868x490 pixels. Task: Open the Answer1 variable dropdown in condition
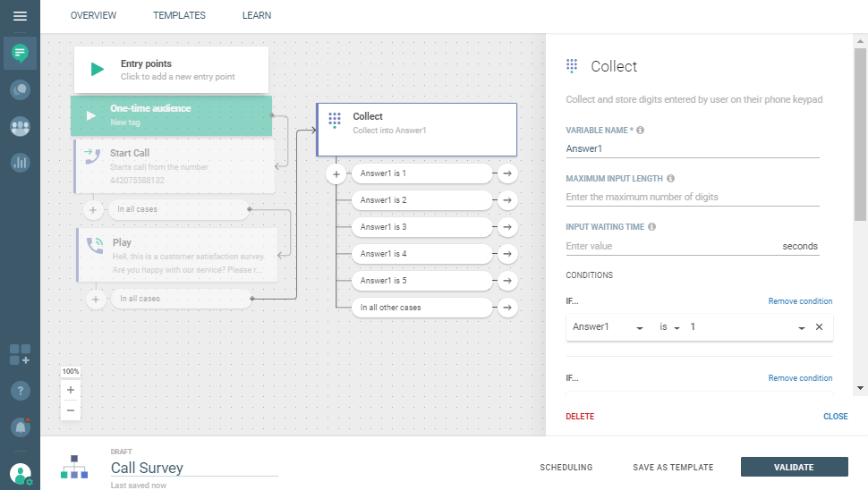click(639, 328)
